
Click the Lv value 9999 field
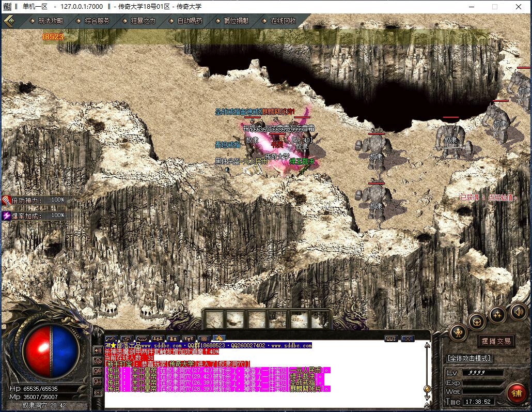tap(482, 373)
